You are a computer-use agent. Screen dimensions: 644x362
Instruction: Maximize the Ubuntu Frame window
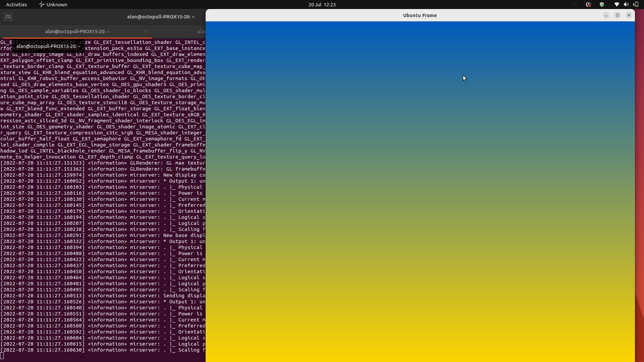pyautogui.click(x=617, y=15)
